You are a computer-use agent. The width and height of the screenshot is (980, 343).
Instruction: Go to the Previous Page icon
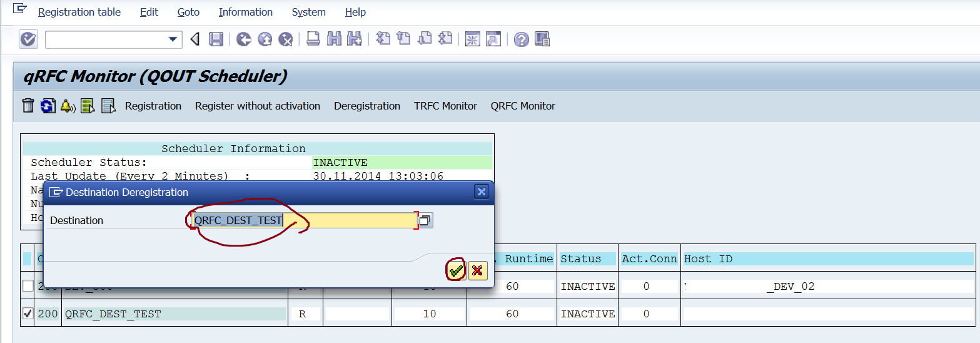coord(404,39)
